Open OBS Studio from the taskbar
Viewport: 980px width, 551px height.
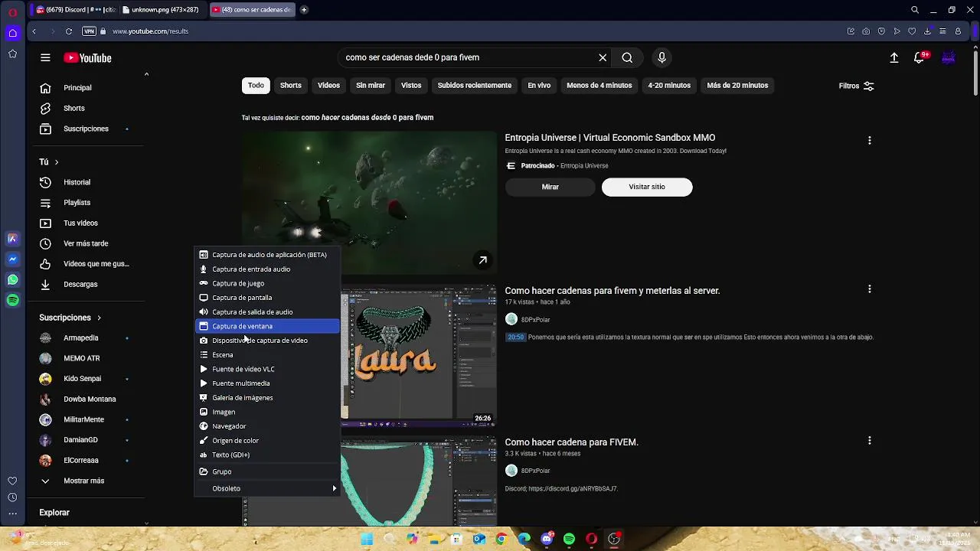pos(614,539)
